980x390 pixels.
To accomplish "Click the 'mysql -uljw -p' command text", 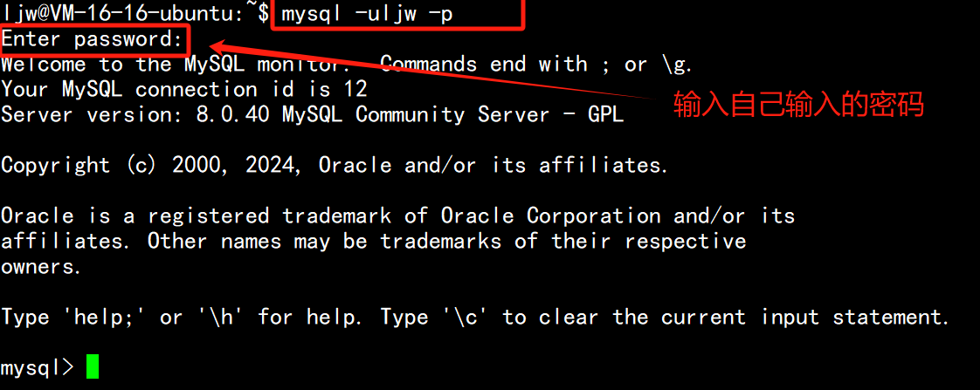I will point(368,13).
